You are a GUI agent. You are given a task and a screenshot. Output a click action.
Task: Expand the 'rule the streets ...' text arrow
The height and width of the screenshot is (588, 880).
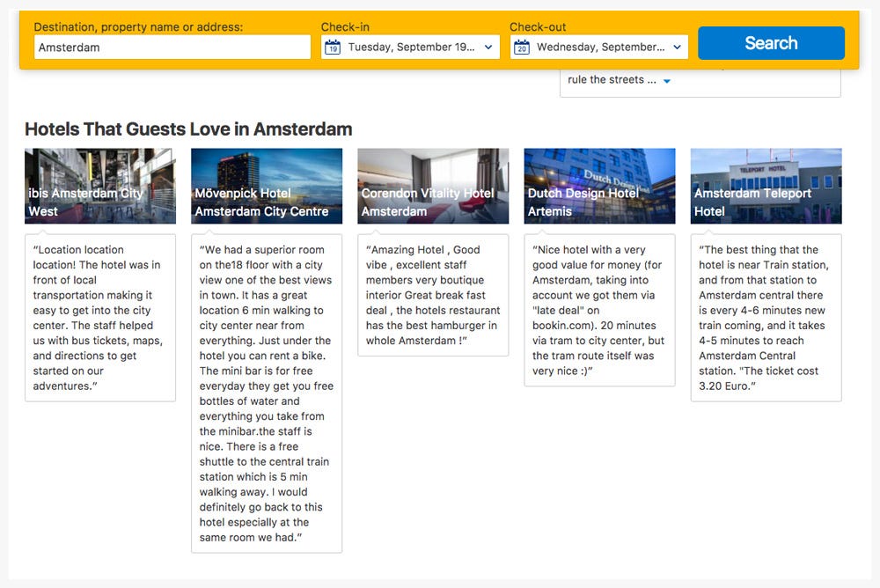pos(667,81)
